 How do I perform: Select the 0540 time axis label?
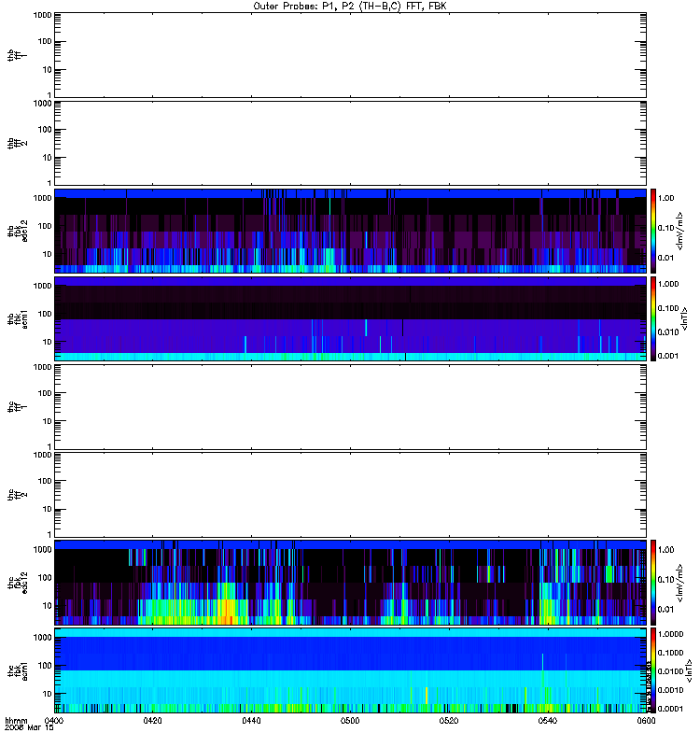click(x=548, y=721)
